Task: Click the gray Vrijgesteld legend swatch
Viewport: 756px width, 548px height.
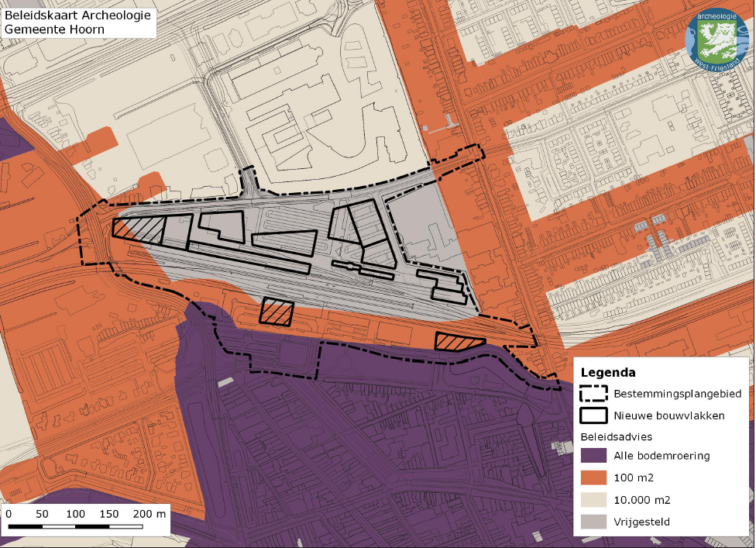Action: [x=593, y=522]
